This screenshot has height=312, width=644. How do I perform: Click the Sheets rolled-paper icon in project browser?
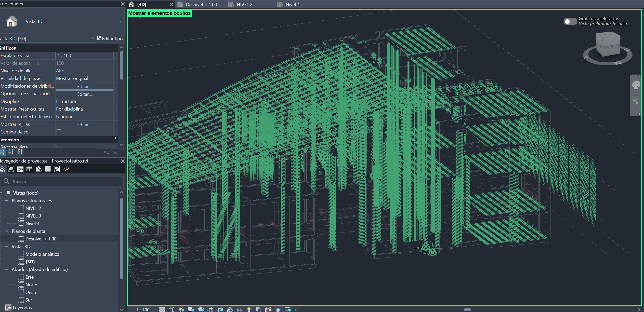click(x=38, y=169)
